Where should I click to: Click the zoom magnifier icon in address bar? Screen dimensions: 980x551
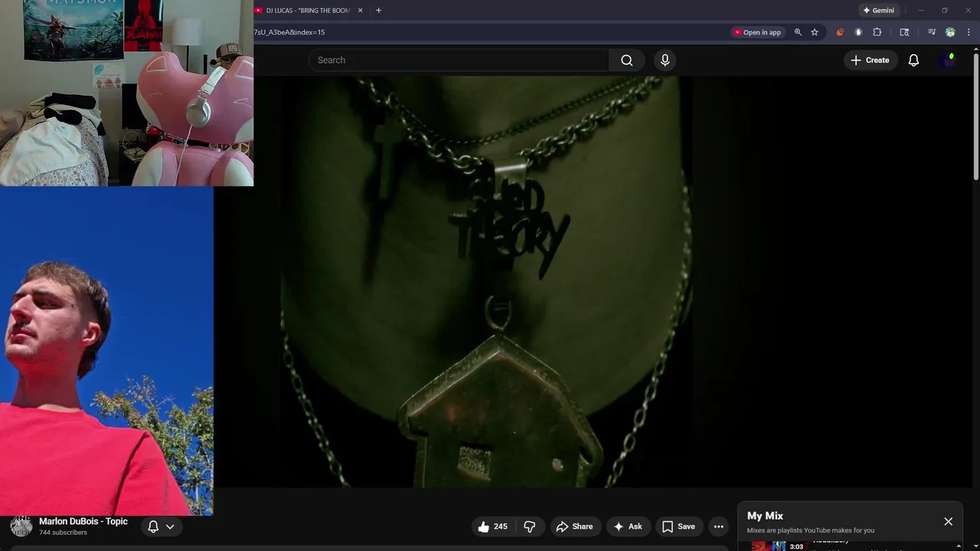point(798,32)
